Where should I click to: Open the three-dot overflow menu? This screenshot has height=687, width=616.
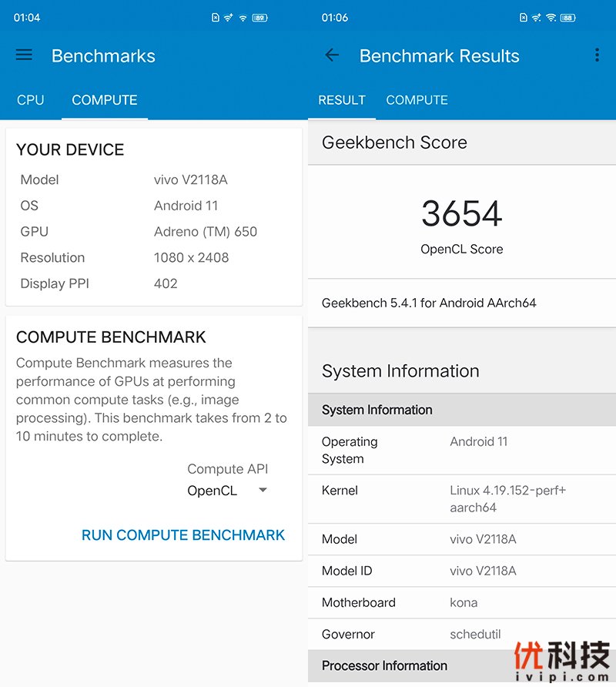click(597, 55)
